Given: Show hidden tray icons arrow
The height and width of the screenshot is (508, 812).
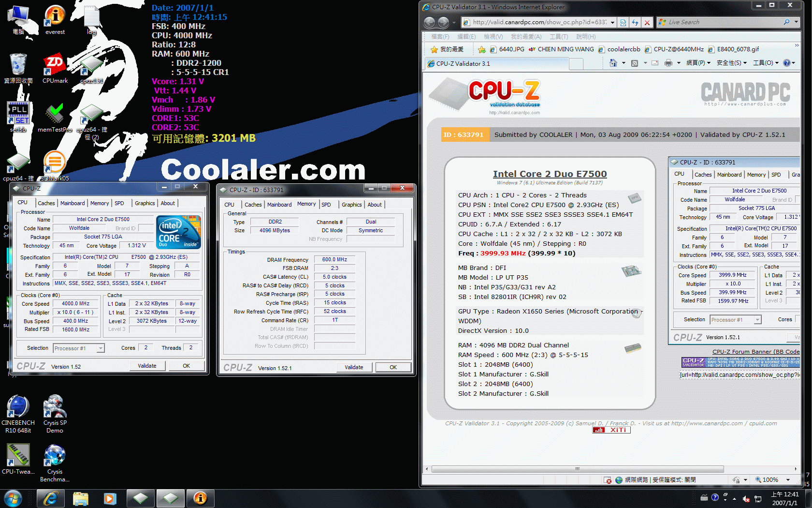Looking at the screenshot, I should coord(735,499).
